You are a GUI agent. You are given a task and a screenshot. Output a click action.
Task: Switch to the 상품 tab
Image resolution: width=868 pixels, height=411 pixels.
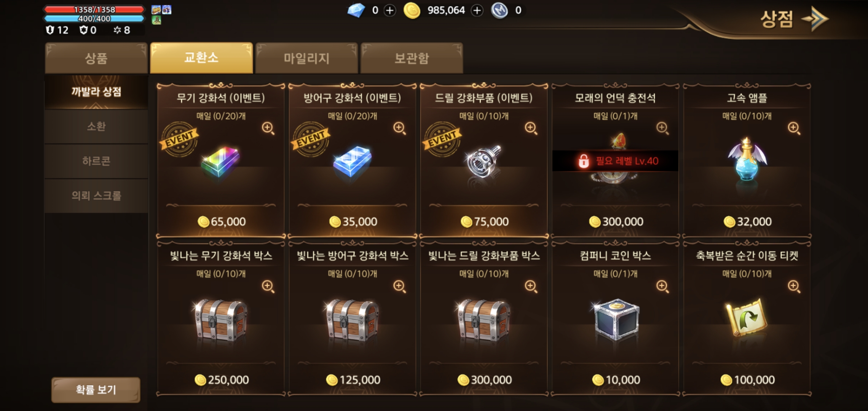96,58
